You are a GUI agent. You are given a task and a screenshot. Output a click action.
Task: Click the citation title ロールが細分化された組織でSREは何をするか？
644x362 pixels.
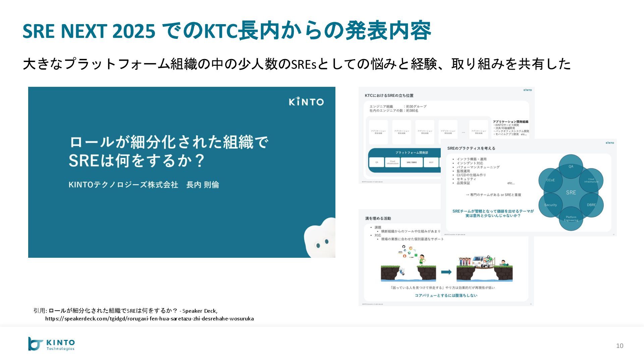click(113, 311)
